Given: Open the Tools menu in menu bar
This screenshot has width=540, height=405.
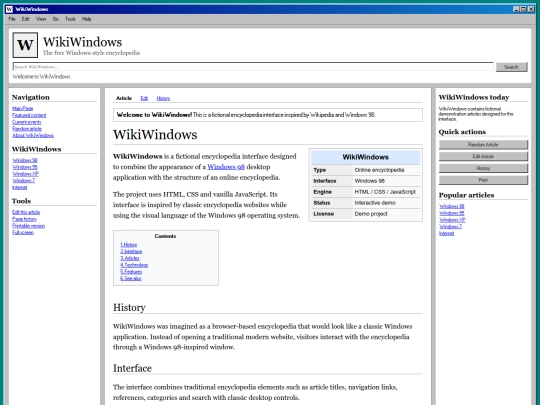Looking at the screenshot, I should point(70,19).
